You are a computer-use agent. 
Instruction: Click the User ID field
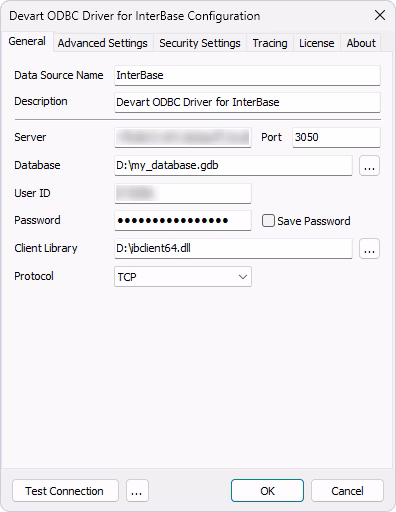183,193
